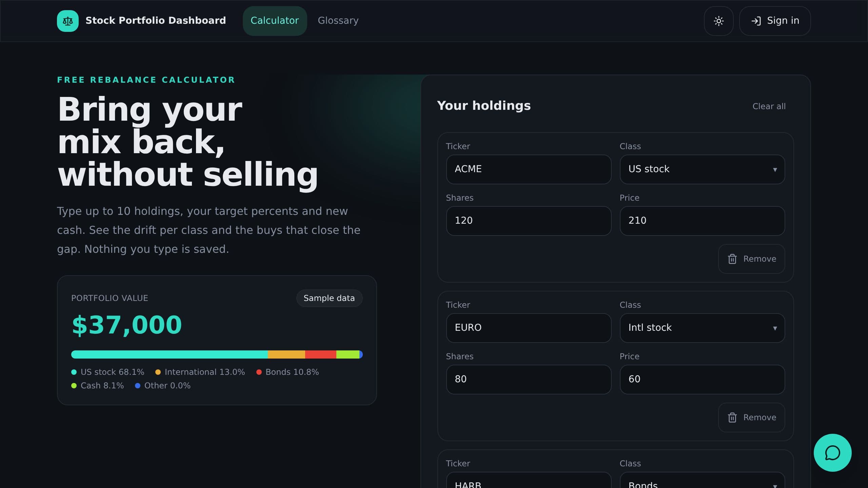Click the FREE REBALANCE CALCULATOR label
Viewport: 868px width, 488px height.
point(146,80)
